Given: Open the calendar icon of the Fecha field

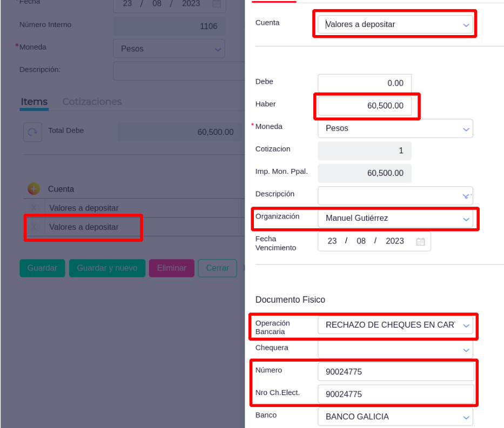Looking at the screenshot, I should click(217, 4).
